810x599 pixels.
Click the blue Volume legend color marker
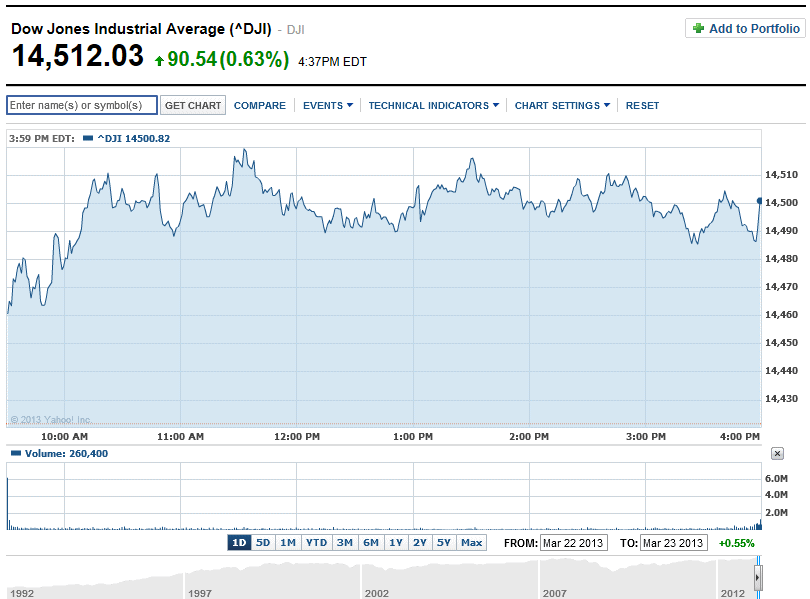[x=16, y=453]
